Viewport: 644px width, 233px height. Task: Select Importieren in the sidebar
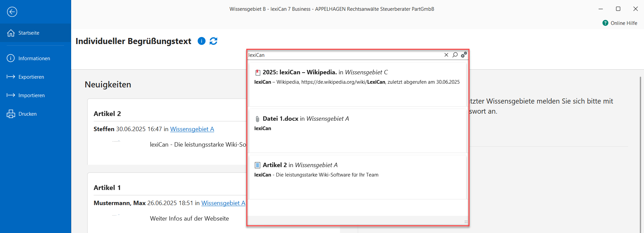(31, 95)
